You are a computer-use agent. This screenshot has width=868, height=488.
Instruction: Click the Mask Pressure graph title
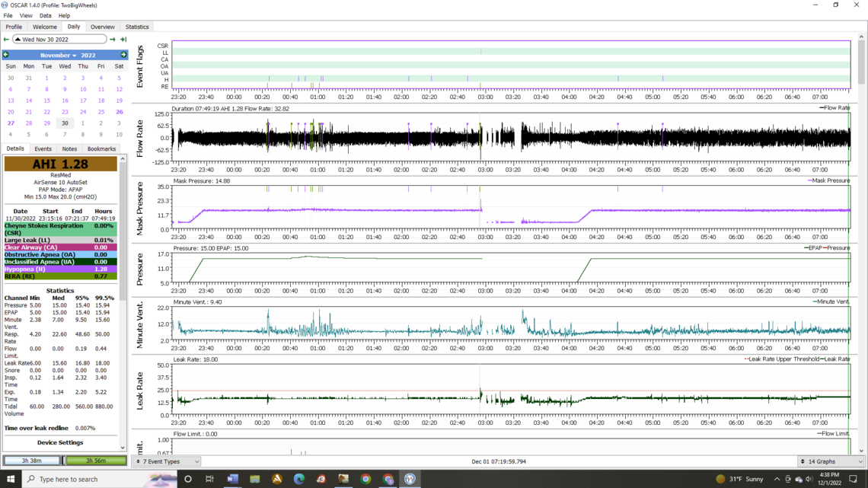click(139, 209)
